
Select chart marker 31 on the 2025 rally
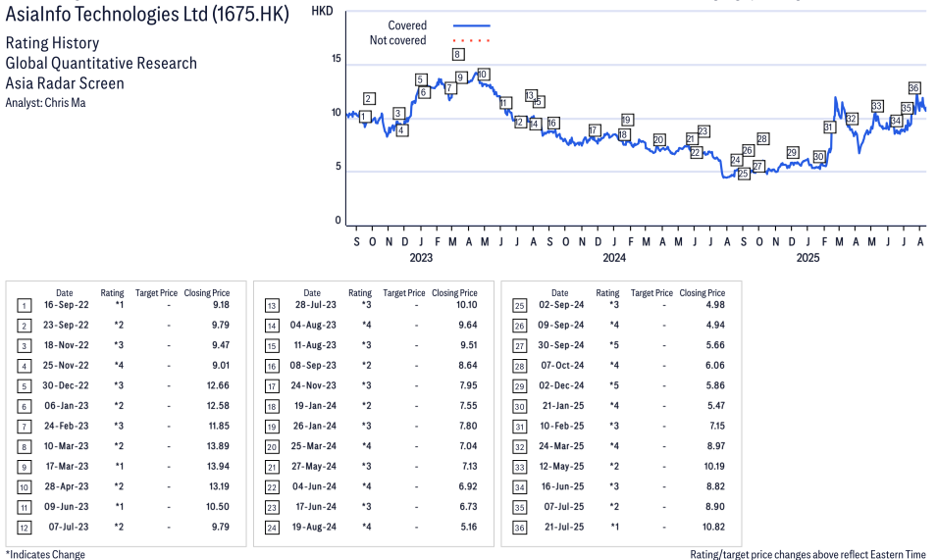(828, 127)
